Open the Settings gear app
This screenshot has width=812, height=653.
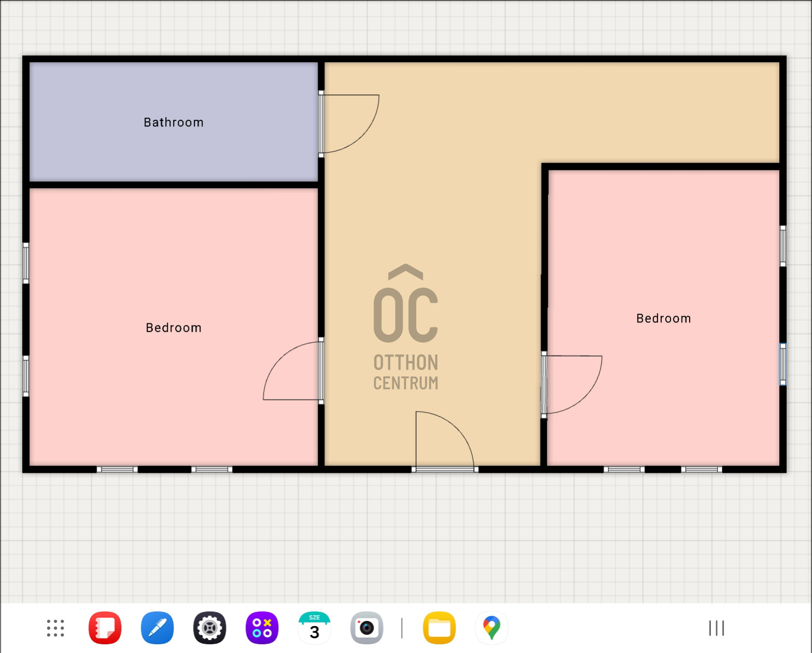[210, 628]
